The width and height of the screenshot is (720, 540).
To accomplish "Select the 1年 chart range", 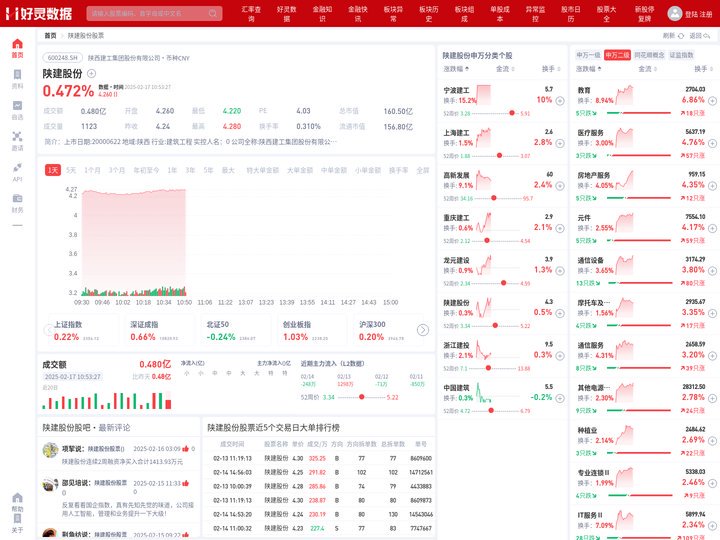I will pyautogui.click(x=172, y=170).
